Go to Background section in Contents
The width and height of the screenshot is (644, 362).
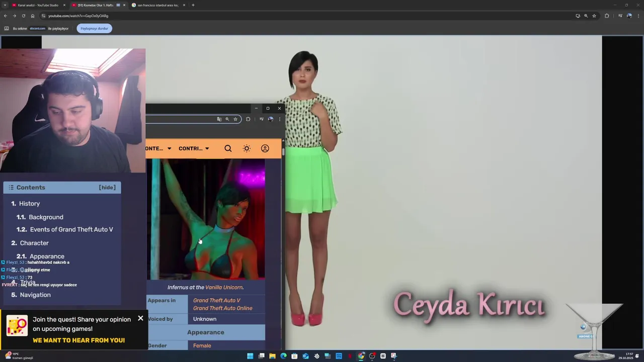point(46,217)
